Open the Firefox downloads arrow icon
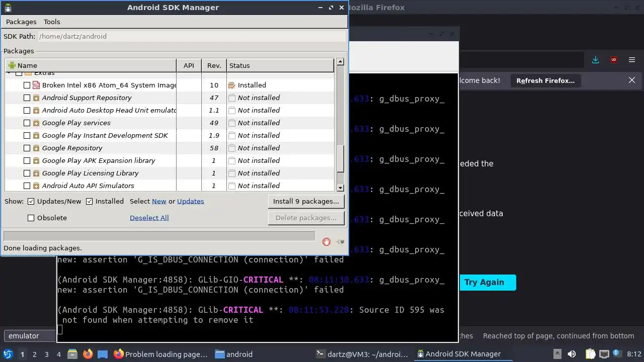This screenshot has height=362, width=644. (x=596, y=60)
